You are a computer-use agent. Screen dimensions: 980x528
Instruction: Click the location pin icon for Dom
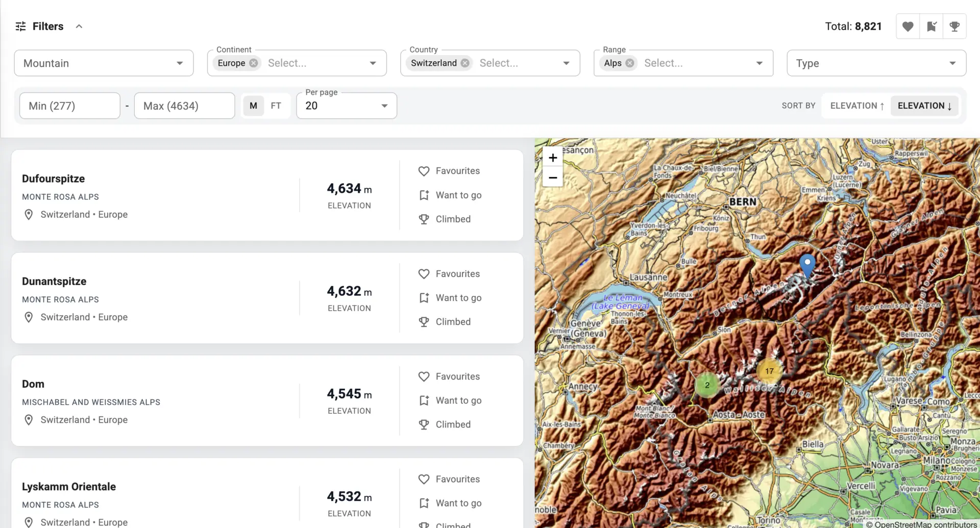pyautogui.click(x=29, y=420)
